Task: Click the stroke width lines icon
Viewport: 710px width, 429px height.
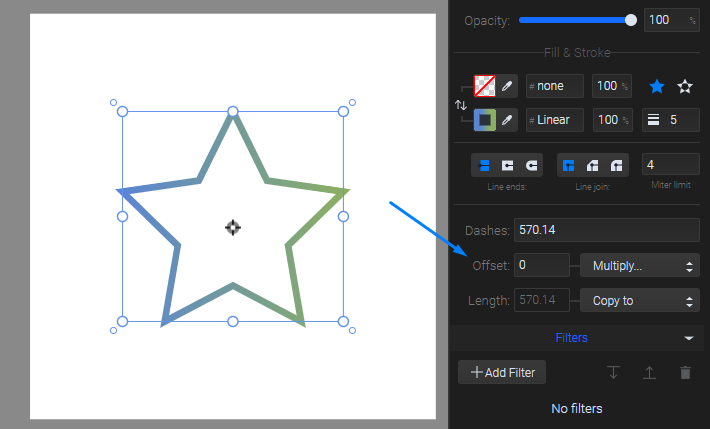Action: point(653,120)
